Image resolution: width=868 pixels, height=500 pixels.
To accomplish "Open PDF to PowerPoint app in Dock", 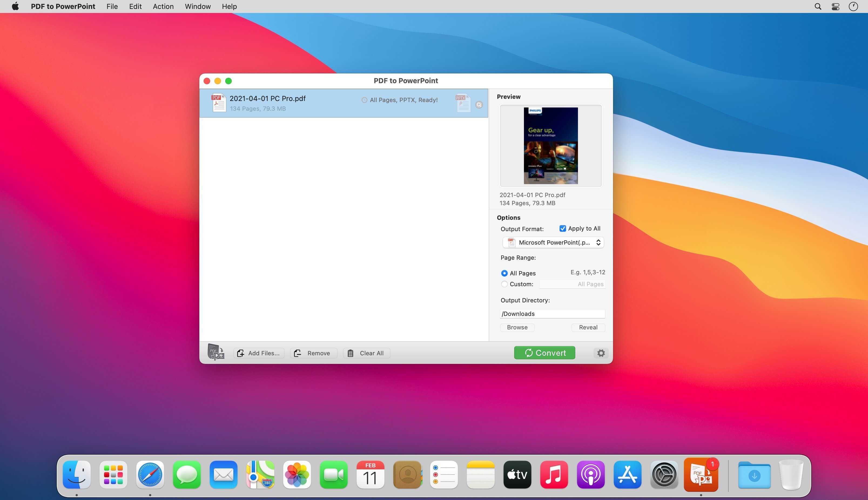I will coord(701,475).
